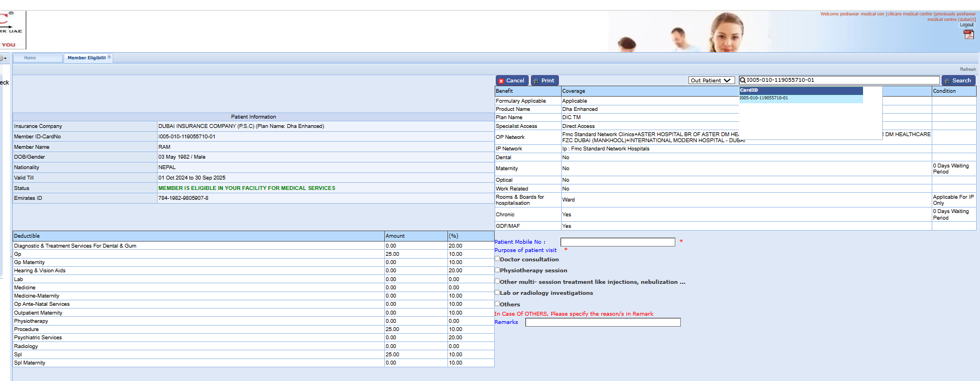The image size is (980, 381).
Task: Open the PDF document icon
Action: (x=968, y=35)
